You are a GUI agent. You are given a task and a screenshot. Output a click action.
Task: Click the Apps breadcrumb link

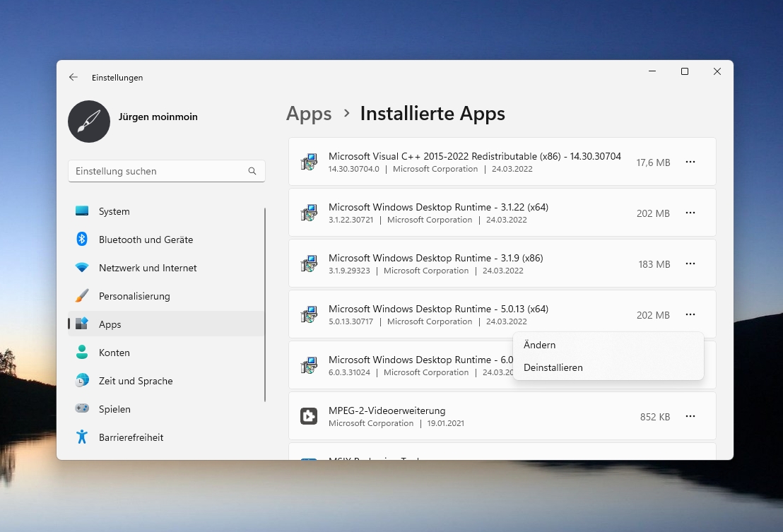[309, 114]
